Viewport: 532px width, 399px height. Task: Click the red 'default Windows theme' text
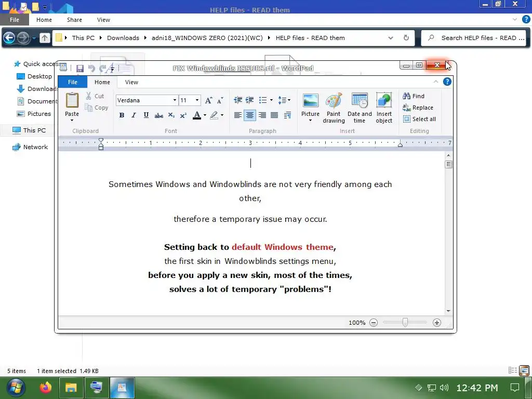282,247
